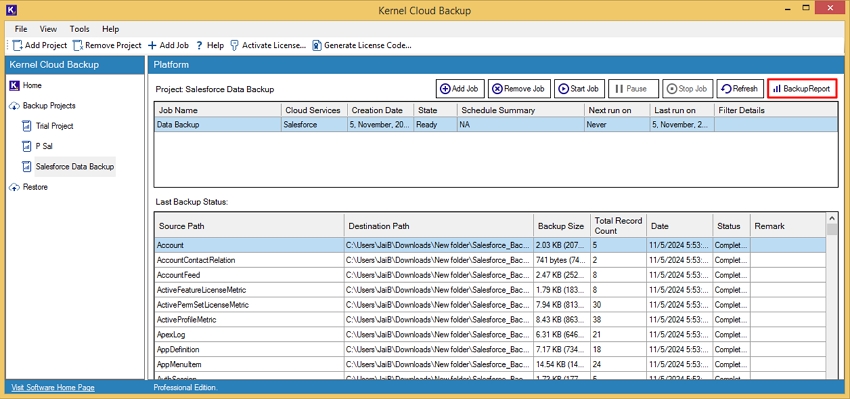The image size is (850, 399).
Task: Click the Activate License key icon
Action: pos(234,46)
